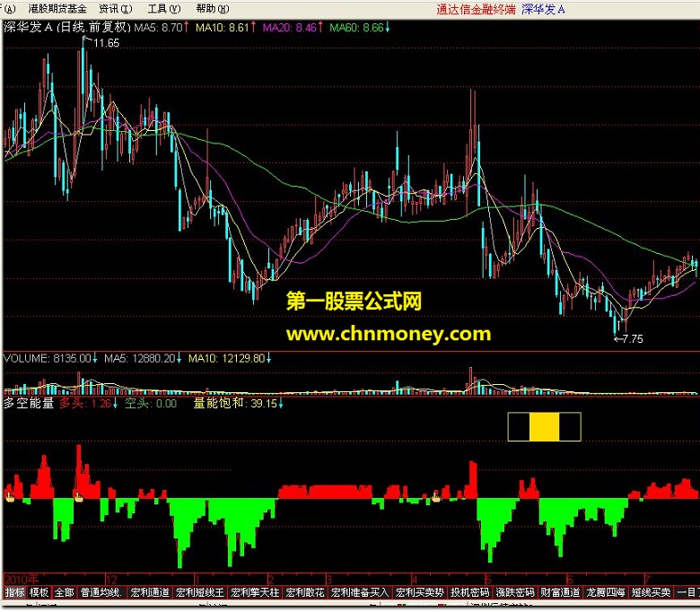The height and width of the screenshot is (612, 700).
Task: Click the month 12 timeline marker
Action: tap(111, 580)
